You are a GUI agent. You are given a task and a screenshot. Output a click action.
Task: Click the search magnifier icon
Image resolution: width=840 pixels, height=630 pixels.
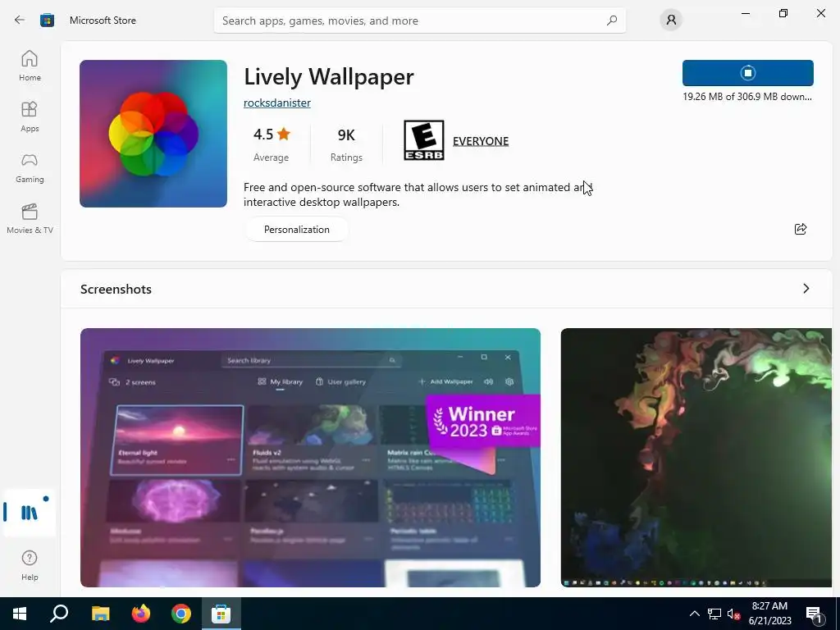612,21
